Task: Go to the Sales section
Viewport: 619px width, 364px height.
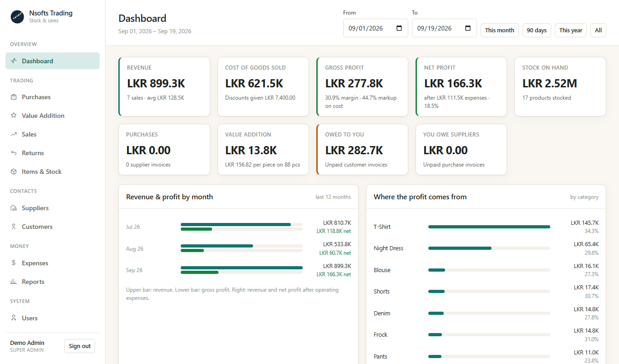Action: tap(52, 134)
